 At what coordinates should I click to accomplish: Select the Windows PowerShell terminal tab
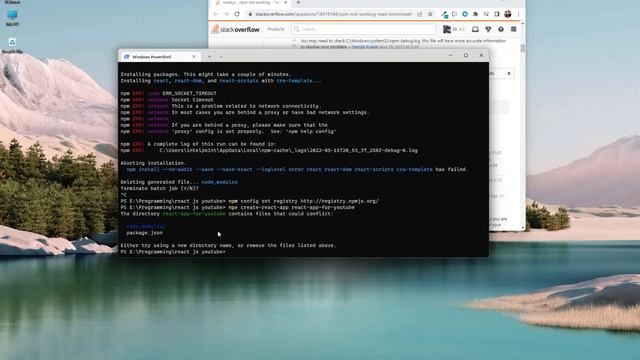click(159, 57)
